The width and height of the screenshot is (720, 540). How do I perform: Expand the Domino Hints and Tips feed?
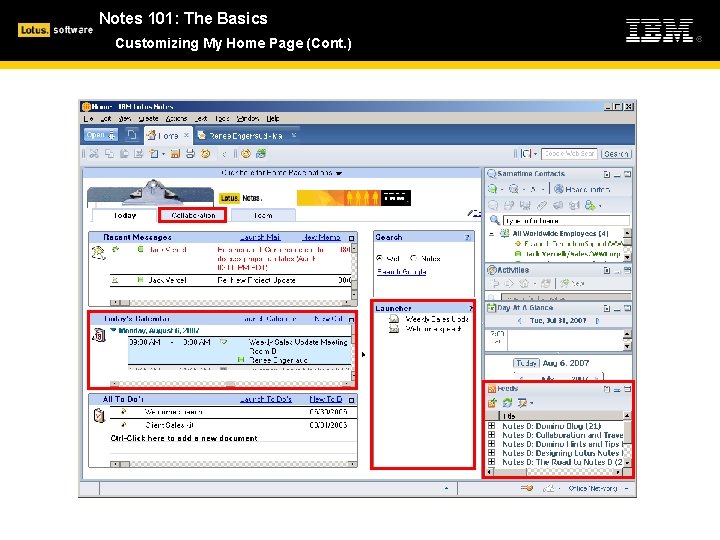coord(491,444)
